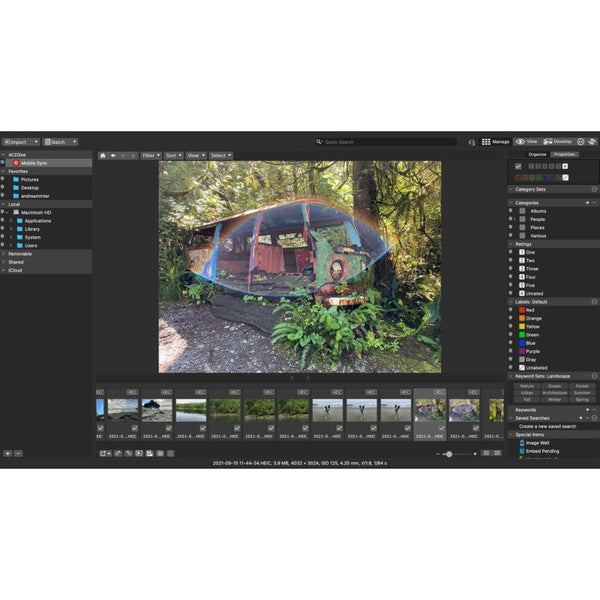
Task: Click the back navigation arrow
Action: (113, 155)
